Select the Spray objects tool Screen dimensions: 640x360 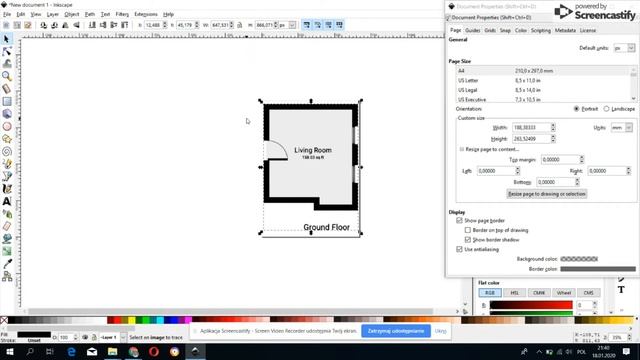(x=7, y=214)
